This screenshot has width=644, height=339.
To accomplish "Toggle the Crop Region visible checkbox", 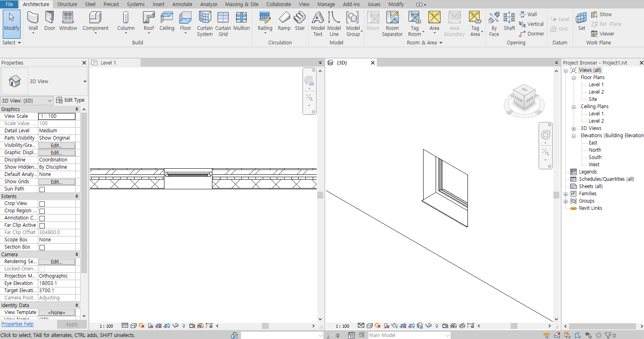I will [42, 211].
